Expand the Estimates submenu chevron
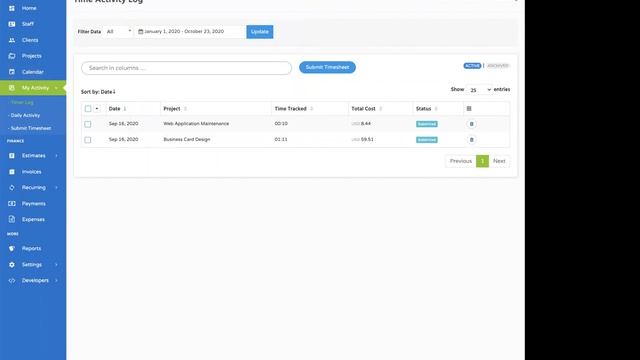This screenshot has width=640, height=360. click(x=56, y=156)
